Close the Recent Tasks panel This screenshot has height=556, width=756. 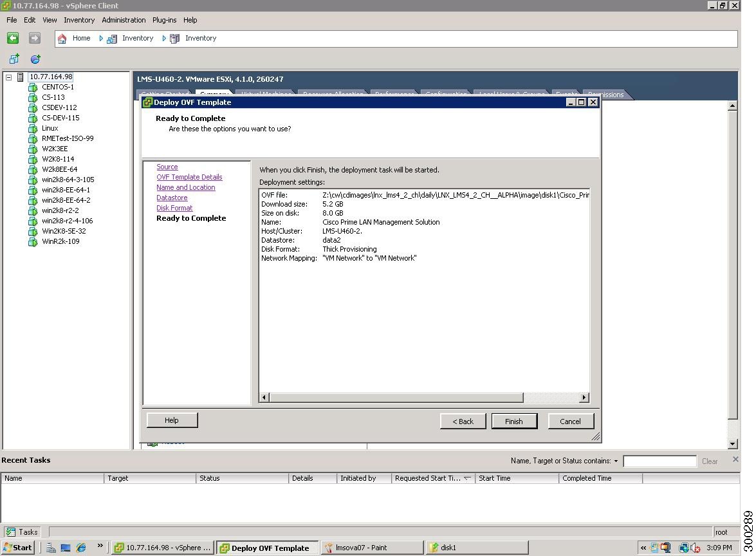tap(735, 459)
